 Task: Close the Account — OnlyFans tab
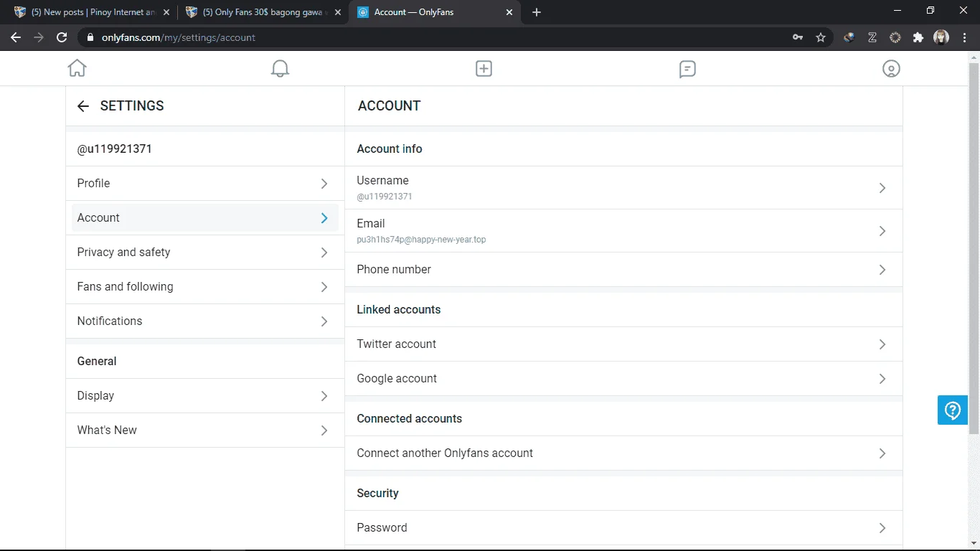coord(510,12)
